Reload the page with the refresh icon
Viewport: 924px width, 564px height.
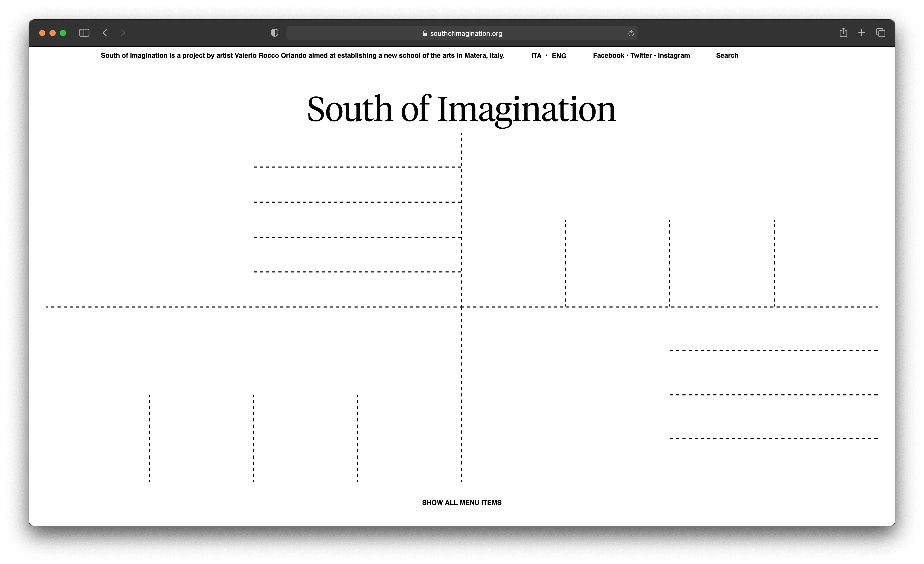point(631,33)
